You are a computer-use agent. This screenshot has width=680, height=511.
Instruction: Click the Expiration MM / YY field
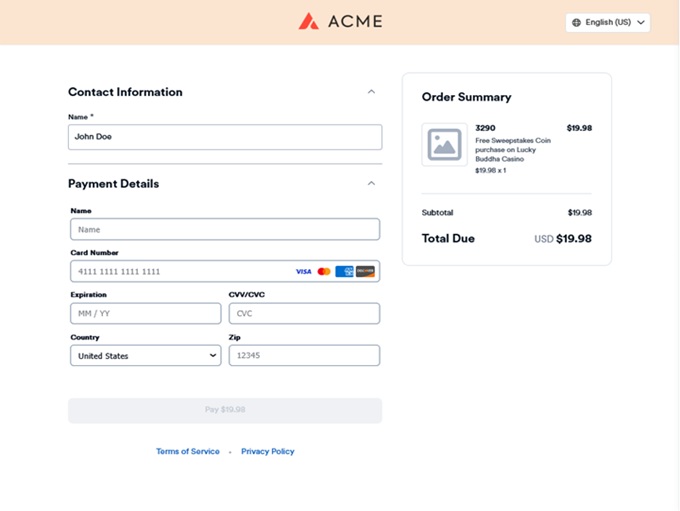click(146, 314)
